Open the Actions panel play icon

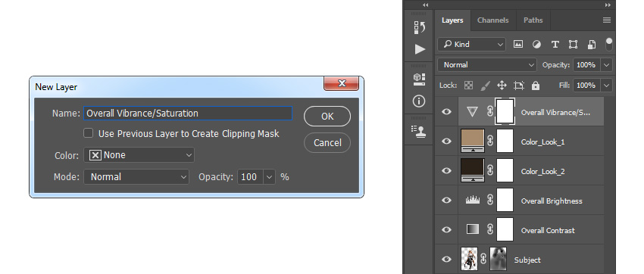click(x=419, y=49)
